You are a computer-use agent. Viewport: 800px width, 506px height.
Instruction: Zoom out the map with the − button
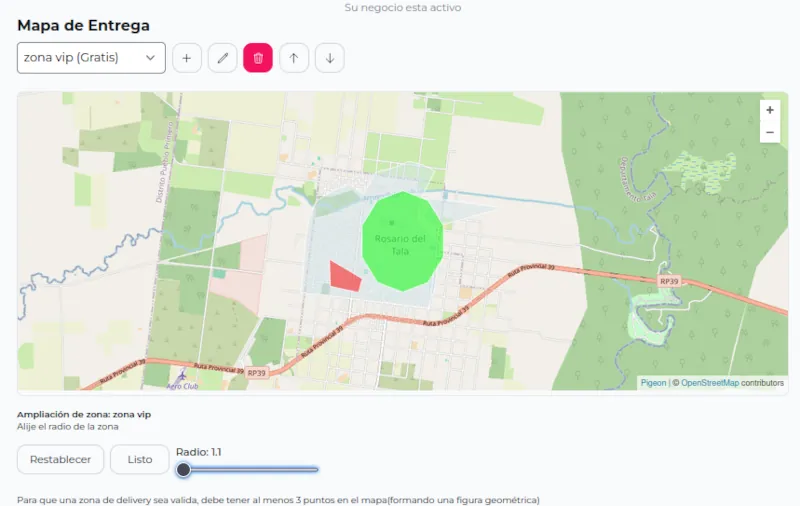(x=770, y=132)
